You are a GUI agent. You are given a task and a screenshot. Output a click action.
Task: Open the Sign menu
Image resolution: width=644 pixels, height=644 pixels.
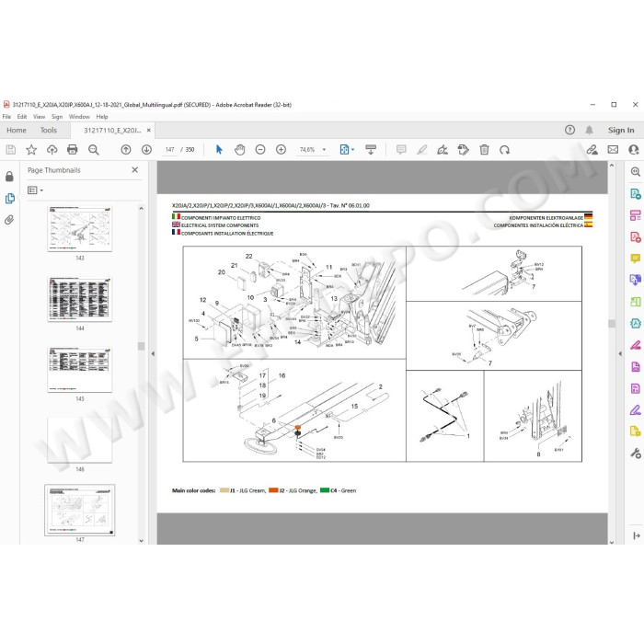tap(57, 117)
